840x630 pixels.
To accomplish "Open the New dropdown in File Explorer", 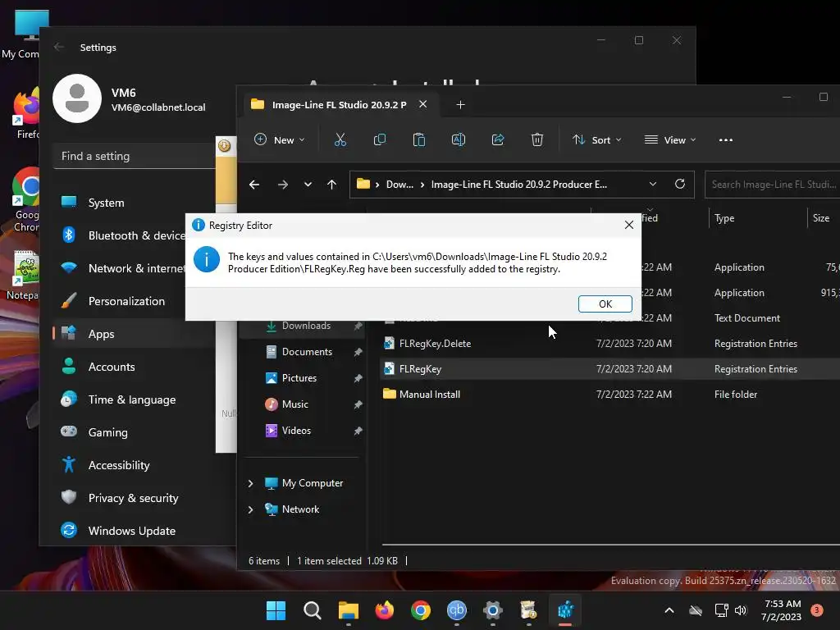I will [x=280, y=139].
